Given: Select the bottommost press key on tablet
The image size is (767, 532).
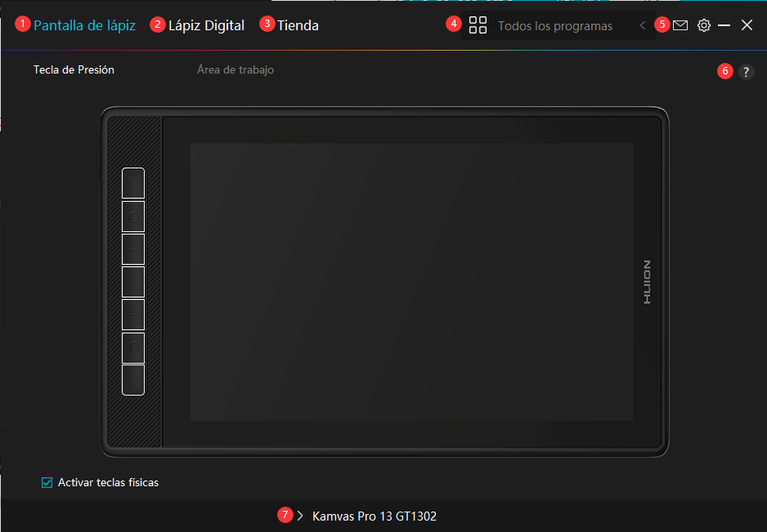Looking at the screenshot, I should [x=133, y=380].
